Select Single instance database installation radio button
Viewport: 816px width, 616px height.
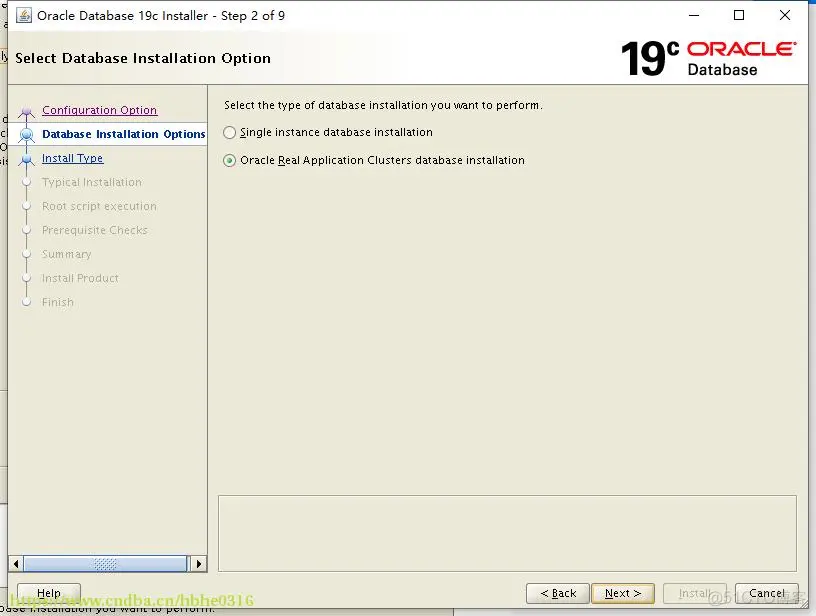(230, 133)
